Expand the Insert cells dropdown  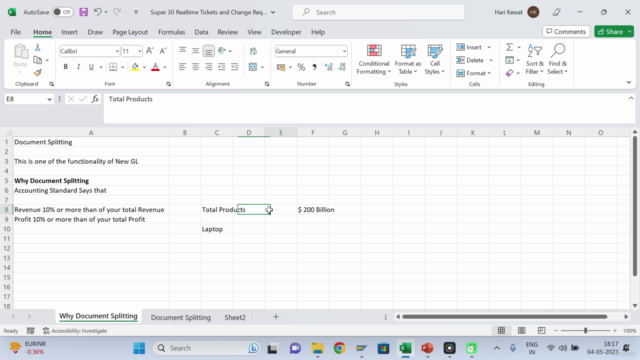click(x=489, y=47)
